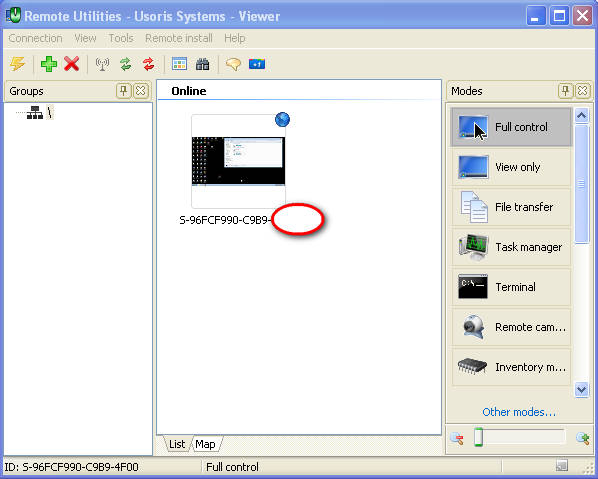Click the status bar icon at right
This screenshot has width=598, height=479.
562,465
